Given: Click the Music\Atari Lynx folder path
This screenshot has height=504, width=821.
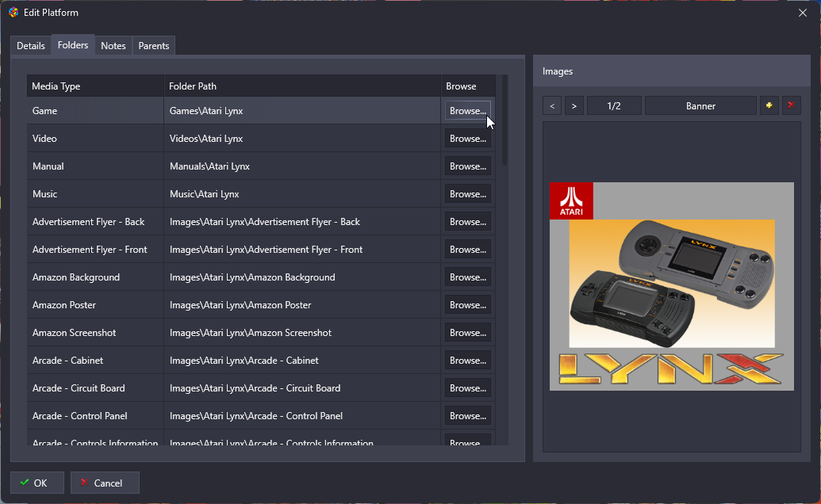Looking at the screenshot, I should pyautogui.click(x=204, y=194).
